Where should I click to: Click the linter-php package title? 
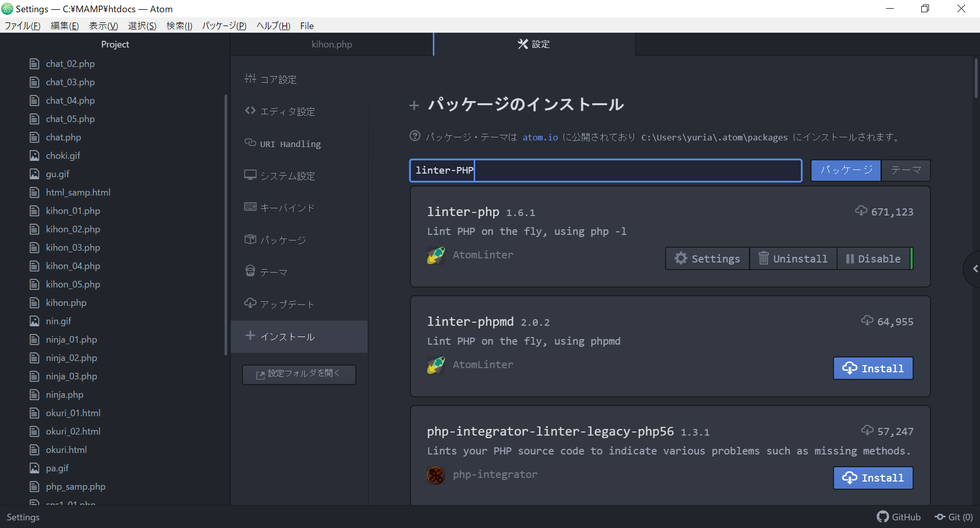463,211
